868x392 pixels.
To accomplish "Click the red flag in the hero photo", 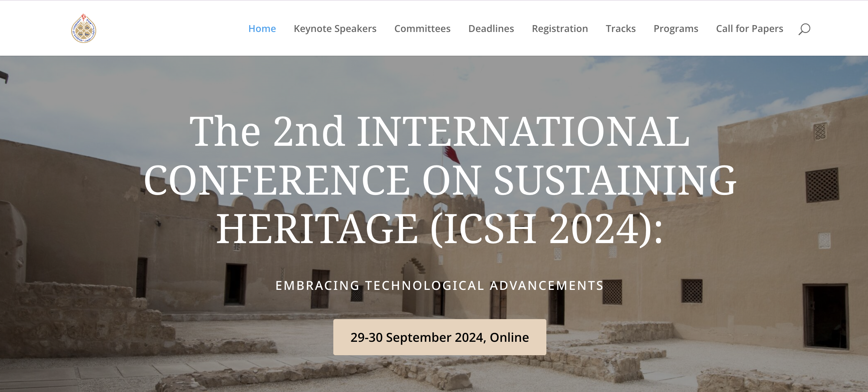I will 452,155.
